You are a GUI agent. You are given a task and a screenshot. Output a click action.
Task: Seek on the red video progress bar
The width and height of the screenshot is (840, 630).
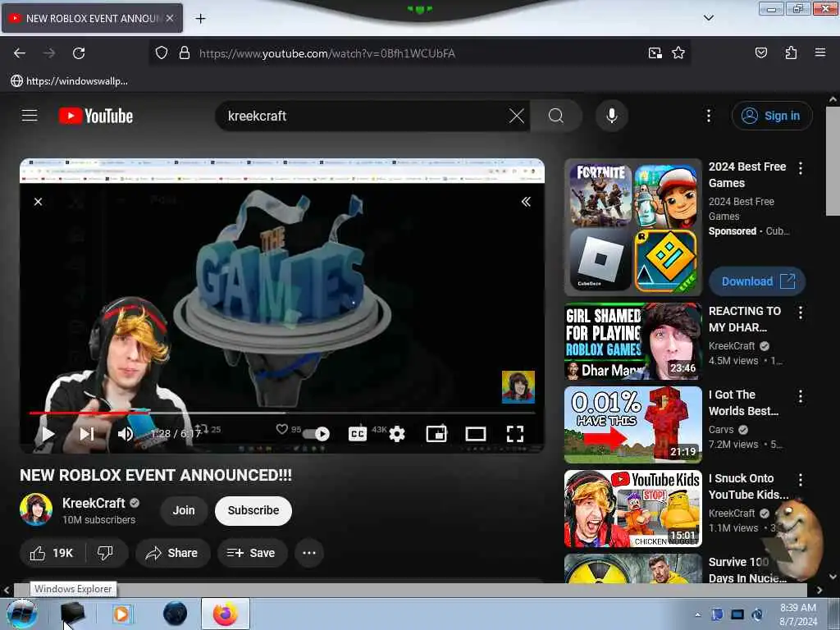(282, 413)
